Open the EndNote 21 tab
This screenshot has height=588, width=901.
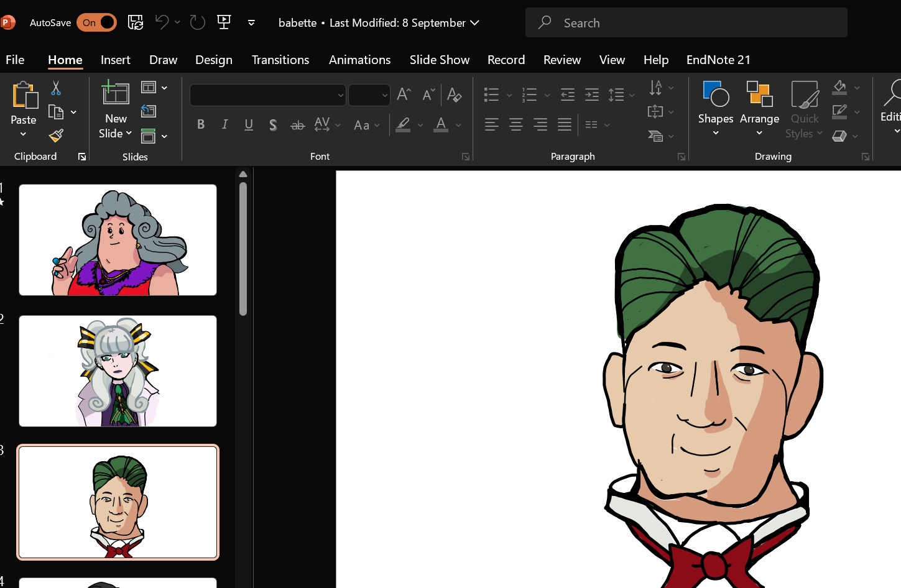[718, 60]
